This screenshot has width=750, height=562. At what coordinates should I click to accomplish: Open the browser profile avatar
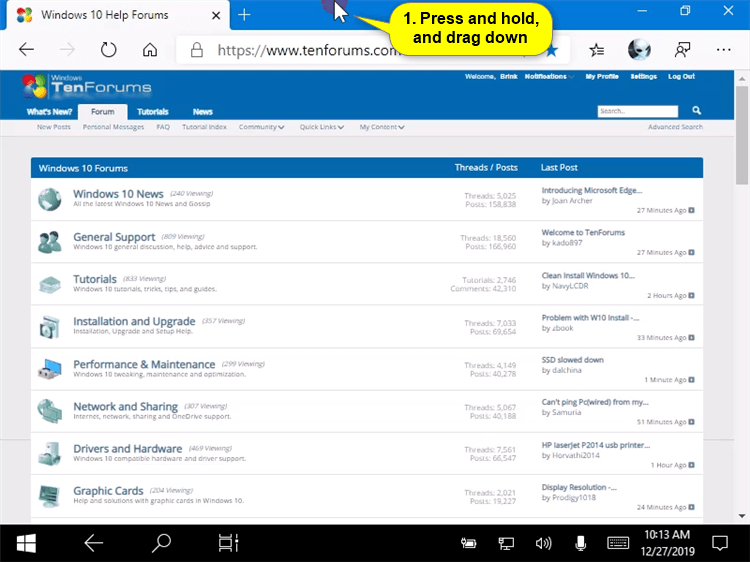[639, 49]
